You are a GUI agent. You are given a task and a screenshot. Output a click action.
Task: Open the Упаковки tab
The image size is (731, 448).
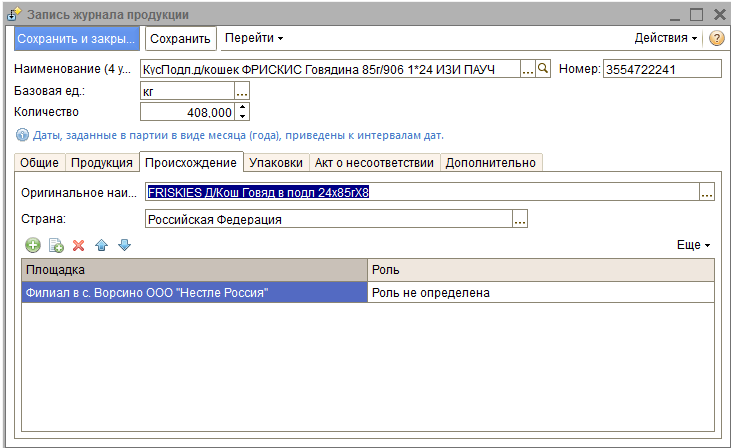(276, 163)
